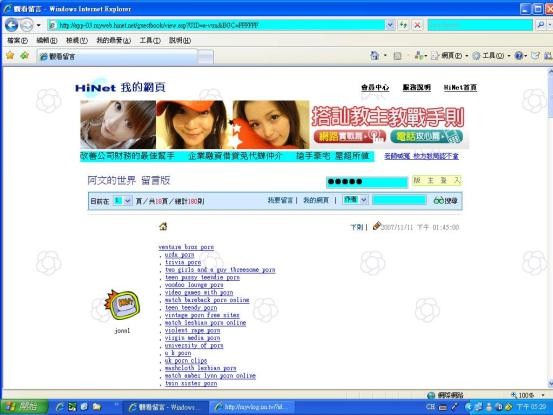This screenshot has width=553, height=415.
Task: Click the Help question mark toolbar icon
Action: coord(518,55)
